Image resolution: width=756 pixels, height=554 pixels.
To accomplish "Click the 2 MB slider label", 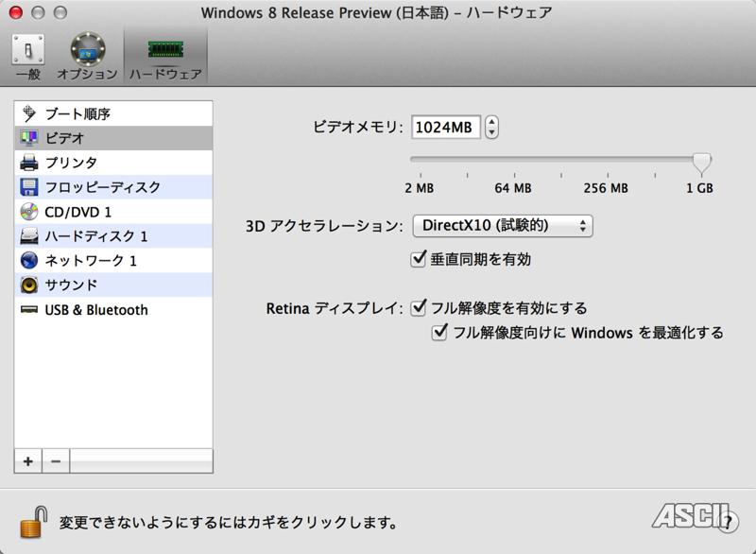I will click(419, 188).
